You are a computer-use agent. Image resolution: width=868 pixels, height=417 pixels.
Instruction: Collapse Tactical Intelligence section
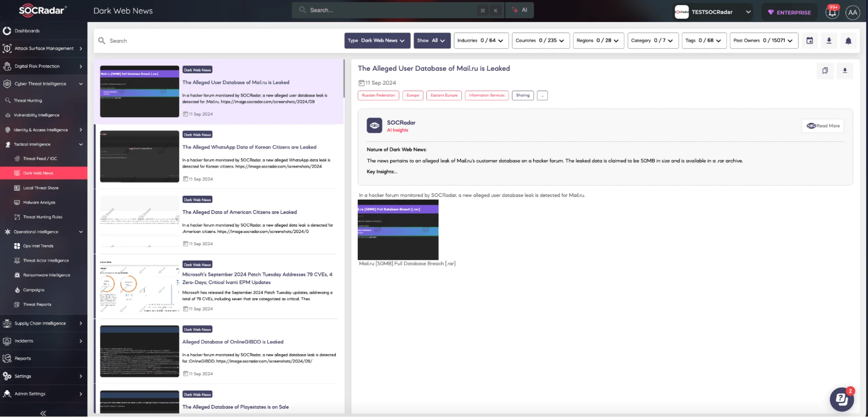click(81, 144)
